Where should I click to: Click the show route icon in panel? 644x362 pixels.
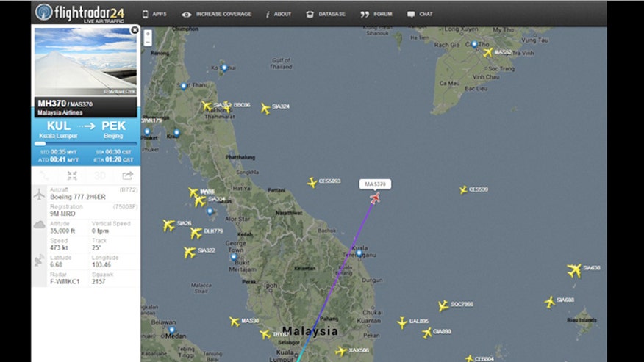tap(45, 175)
